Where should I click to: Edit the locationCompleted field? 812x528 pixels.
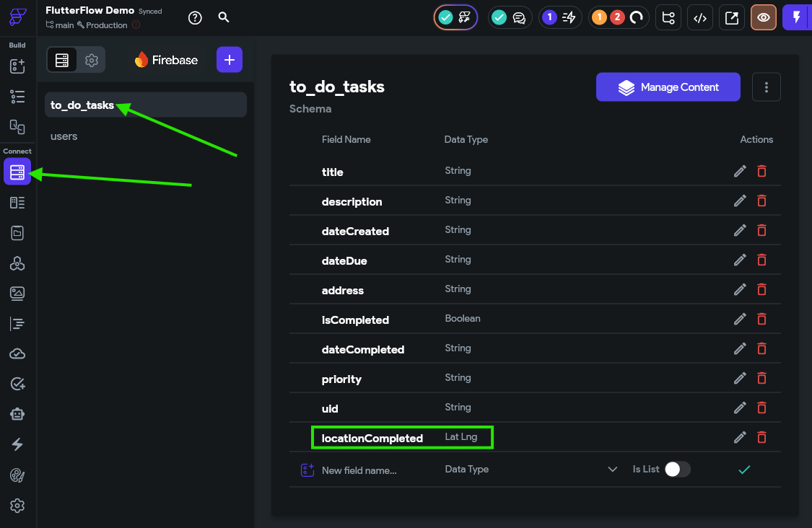[740, 437]
